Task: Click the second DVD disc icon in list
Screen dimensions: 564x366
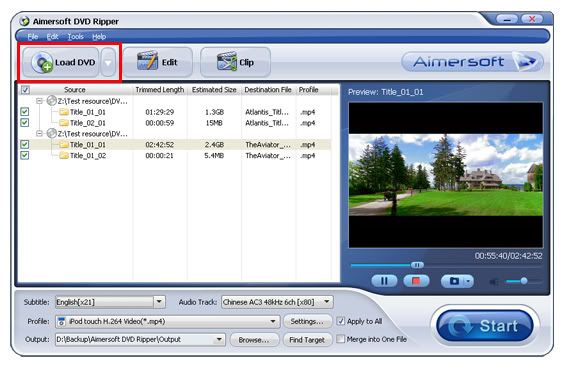Action: point(51,133)
